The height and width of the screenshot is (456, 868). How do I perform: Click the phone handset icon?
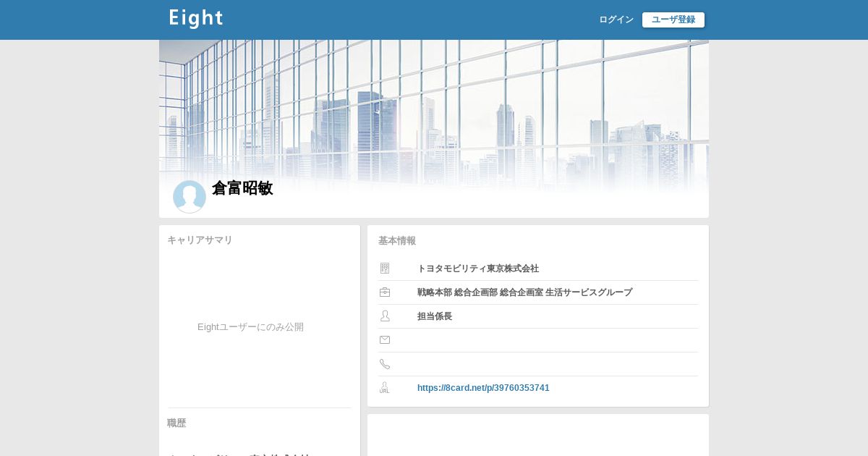click(385, 364)
